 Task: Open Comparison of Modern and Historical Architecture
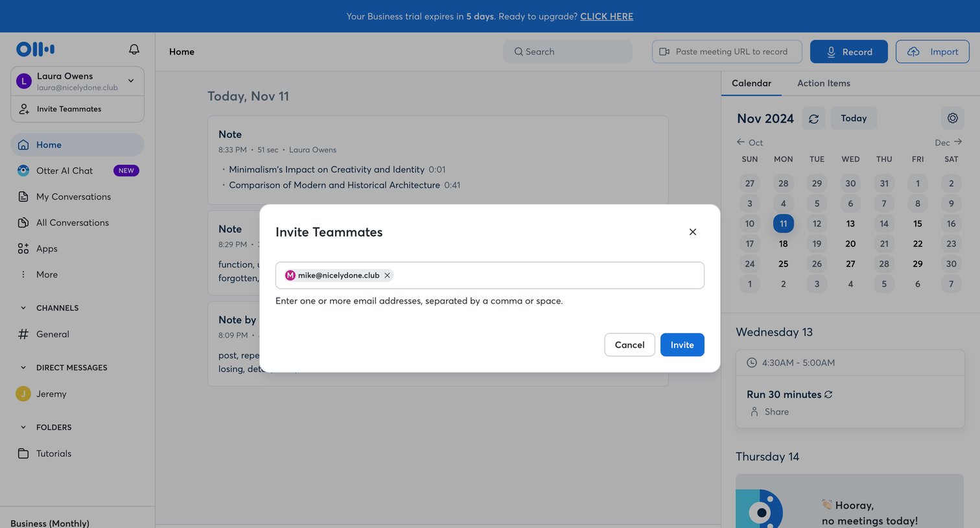click(x=334, y=185)
